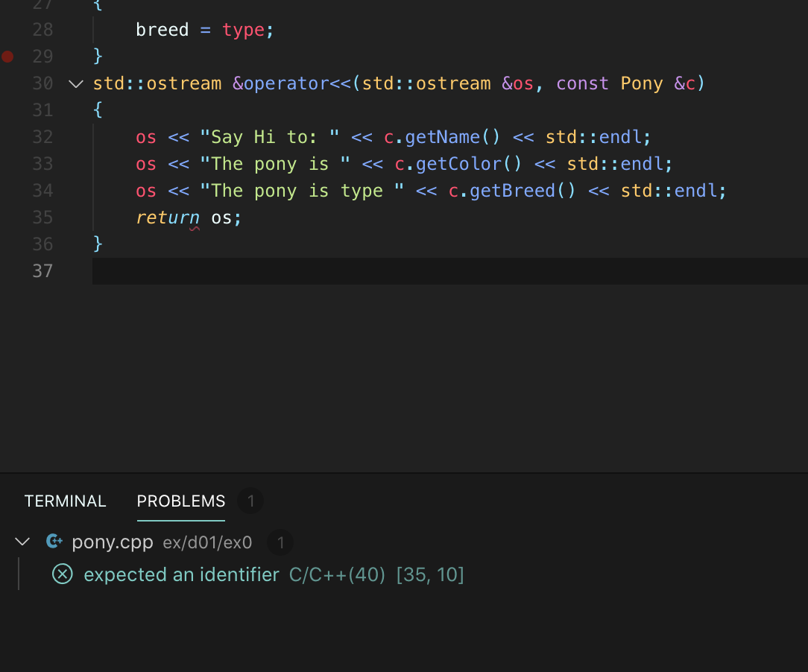Collapse the pony.cpp problems group
The height and width of the screenshot is (672, 808).
22,542
